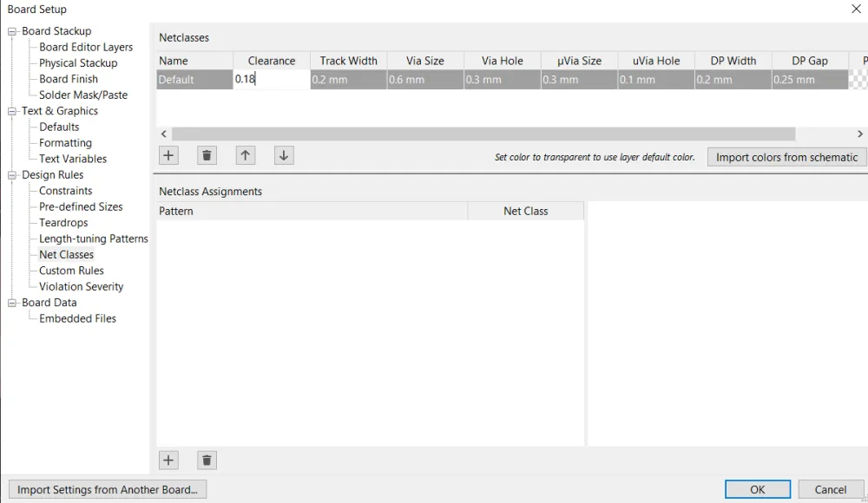Image resolution: width=868 pixels, height=503 pixels.
Task: Collapse the Board Stackup tree node
Action: 13,31
